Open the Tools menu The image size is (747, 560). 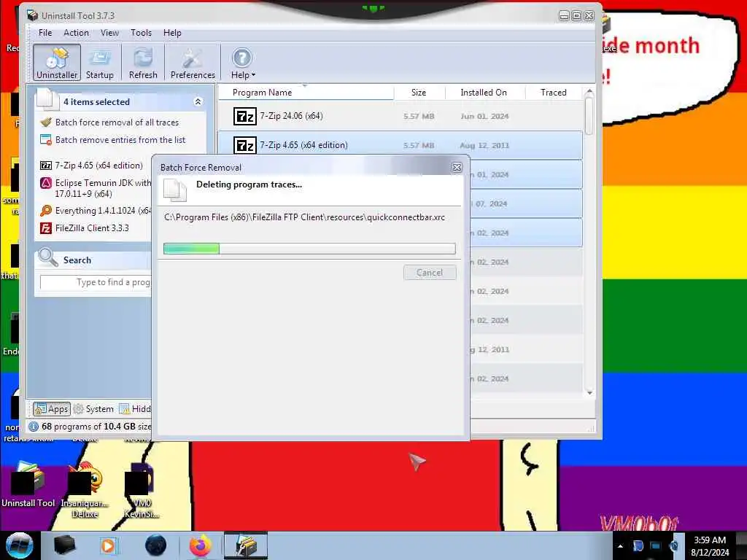141,33
